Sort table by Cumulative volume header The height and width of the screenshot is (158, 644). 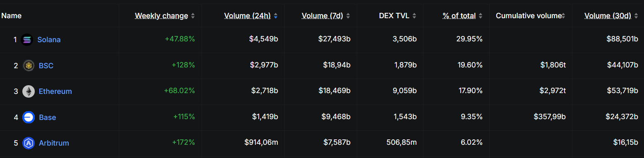pos(529,16)
